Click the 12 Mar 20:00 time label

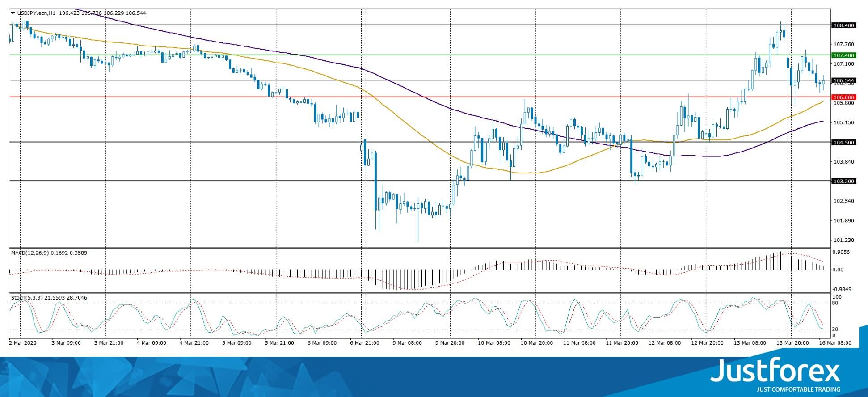tap(708, 343)
